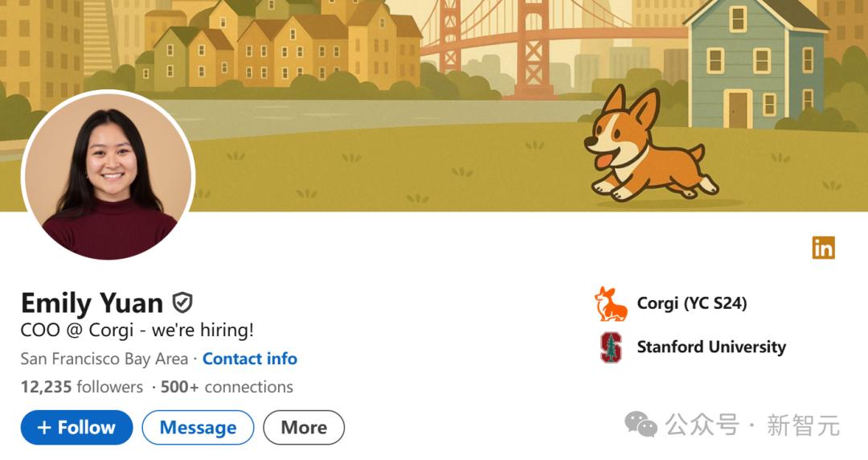Viewport: 868px width, 460px height.
Task: Click the orange Corgi company logo
Action: (x=611, y=304)
